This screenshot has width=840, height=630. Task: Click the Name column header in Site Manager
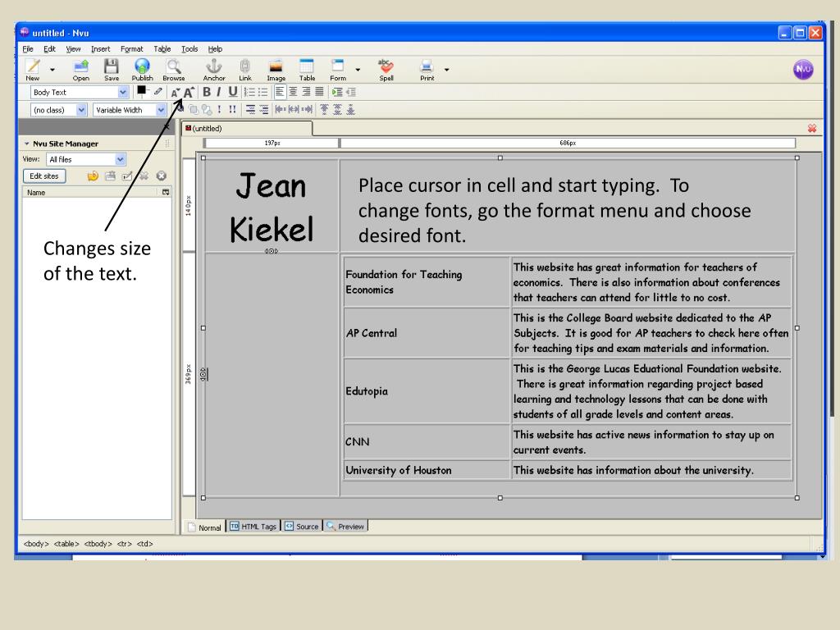pos(91,192)
